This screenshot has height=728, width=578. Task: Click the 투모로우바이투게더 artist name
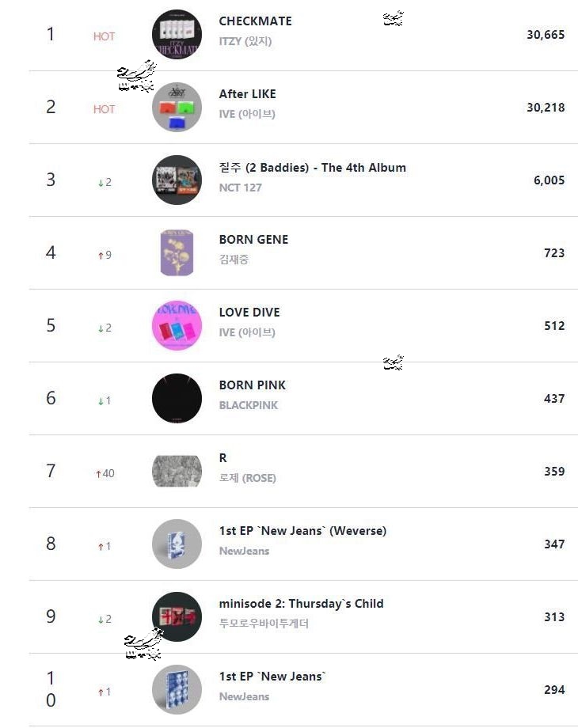[264, 624]
